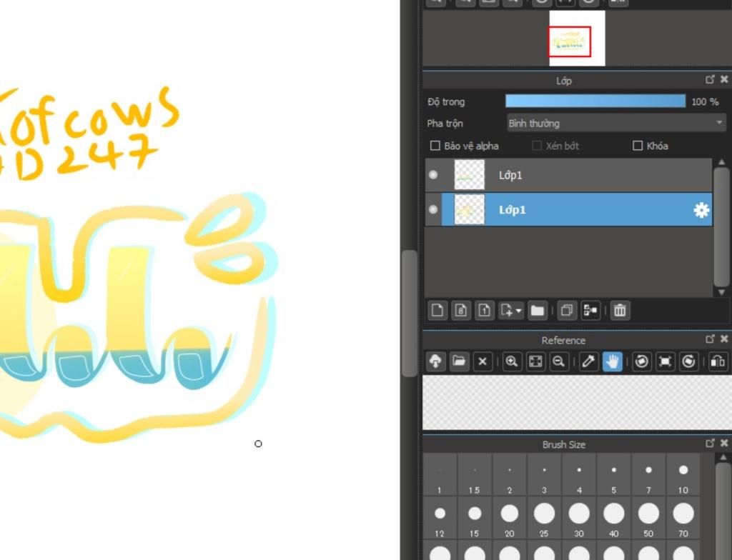Delete the selected layer with trash icon
This screenshot has height=560, width=732.
620,310
